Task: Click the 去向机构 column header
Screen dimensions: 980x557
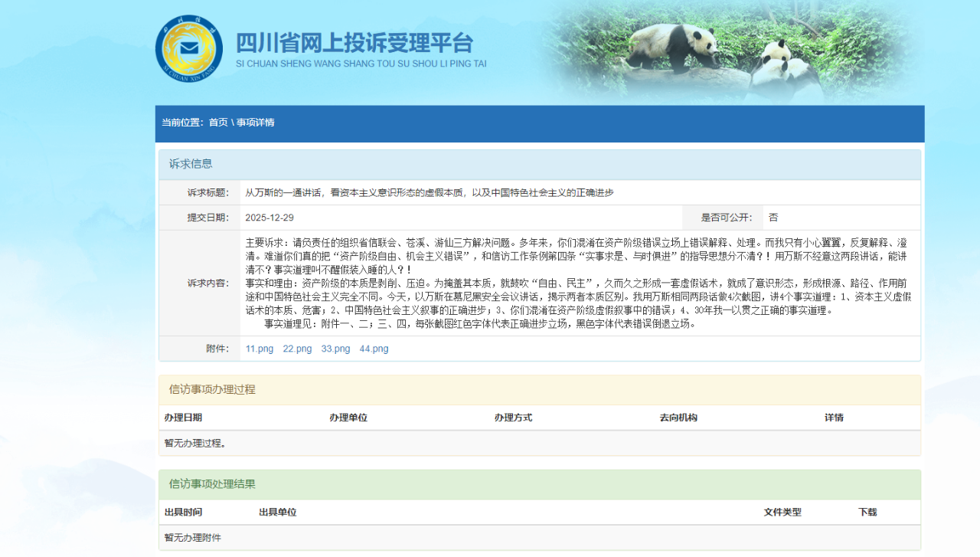Action: pos(678,418)
